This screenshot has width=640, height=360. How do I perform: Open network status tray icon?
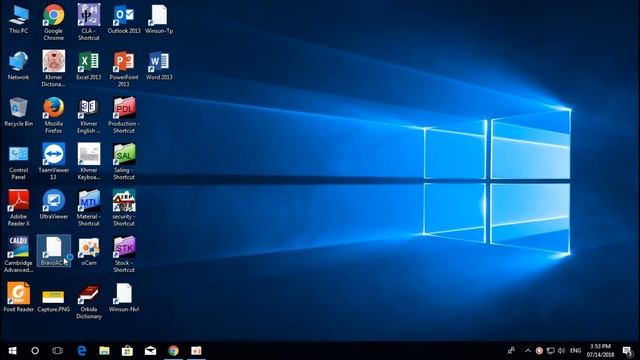pyautogui.click(x=551, y=351)
